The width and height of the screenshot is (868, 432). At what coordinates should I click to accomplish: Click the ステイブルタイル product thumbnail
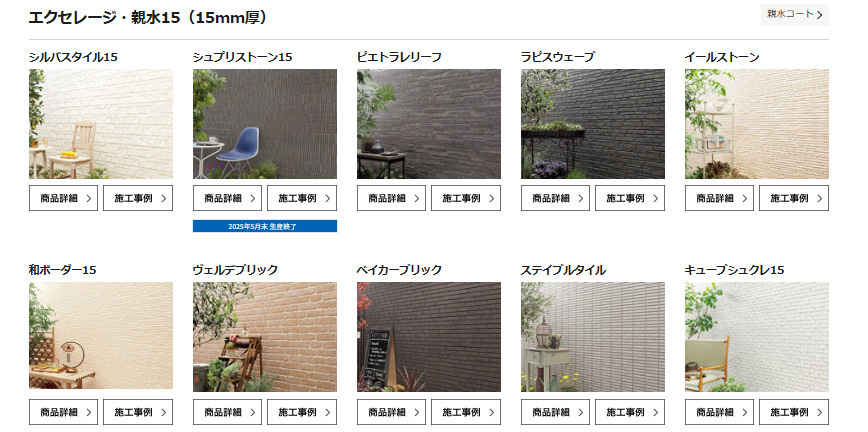pyautogui.click(x=593, y=337)
